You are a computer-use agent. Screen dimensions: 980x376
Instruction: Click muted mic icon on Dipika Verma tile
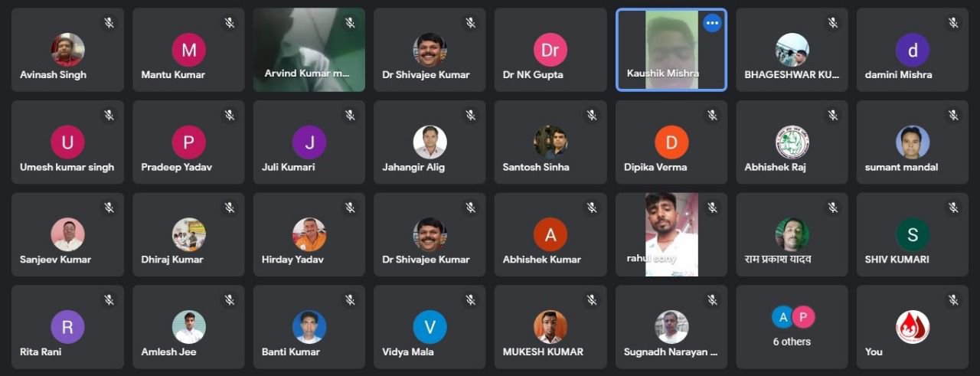pyautogui.click(x=712, y=115)
